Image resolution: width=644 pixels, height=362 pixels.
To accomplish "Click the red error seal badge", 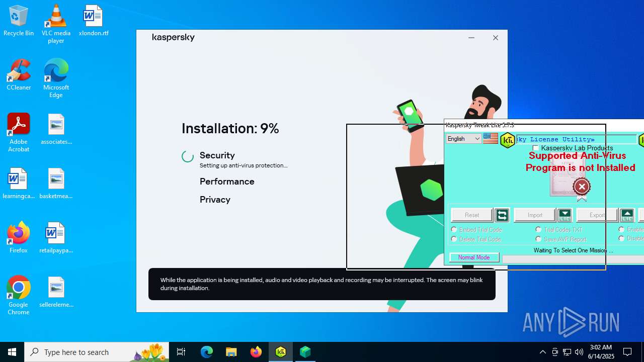I will (x=581, y=187).
